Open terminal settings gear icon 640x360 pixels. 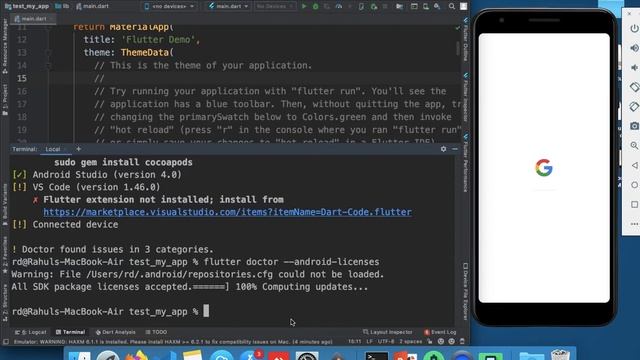[443, 149]
